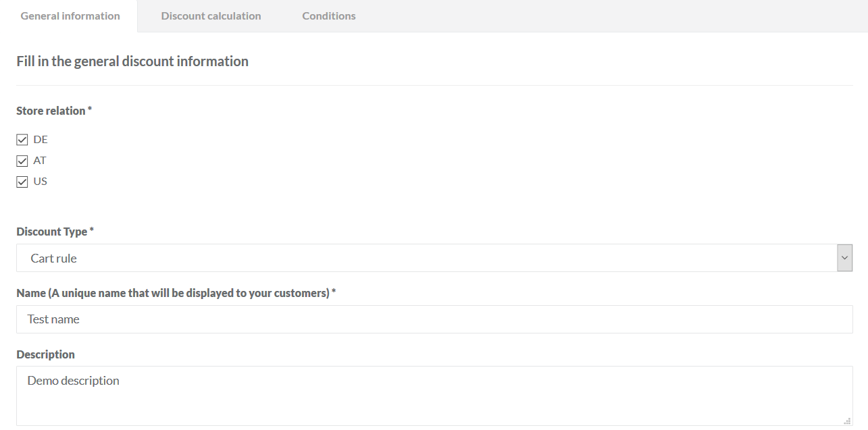Click the general discount information heading
Screen dimensions: 868x430
[x=132, y=61]
